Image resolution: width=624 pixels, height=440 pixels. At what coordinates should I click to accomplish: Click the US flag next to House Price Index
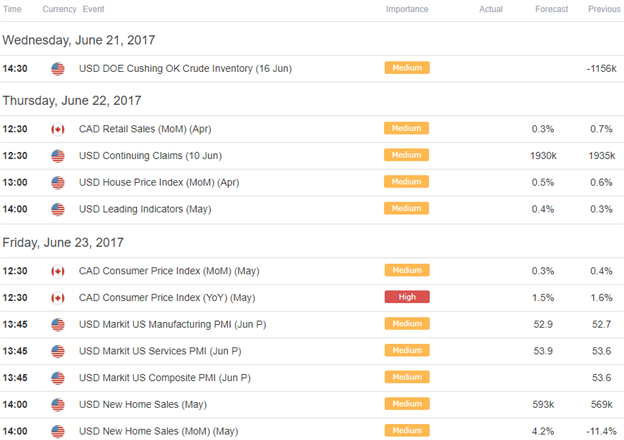58,183
